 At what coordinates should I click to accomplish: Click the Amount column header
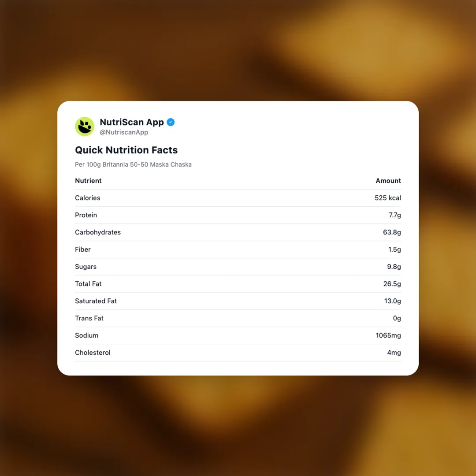point(388,181)
